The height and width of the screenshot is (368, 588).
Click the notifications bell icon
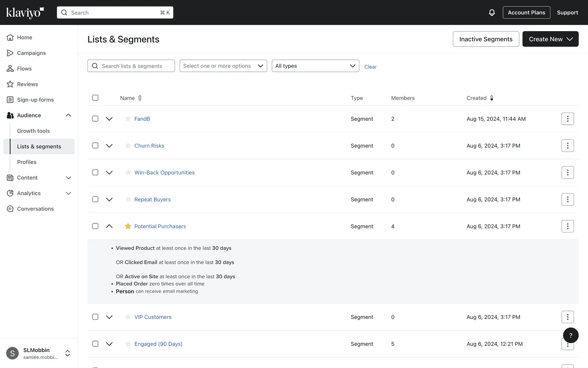pos(492,13)
